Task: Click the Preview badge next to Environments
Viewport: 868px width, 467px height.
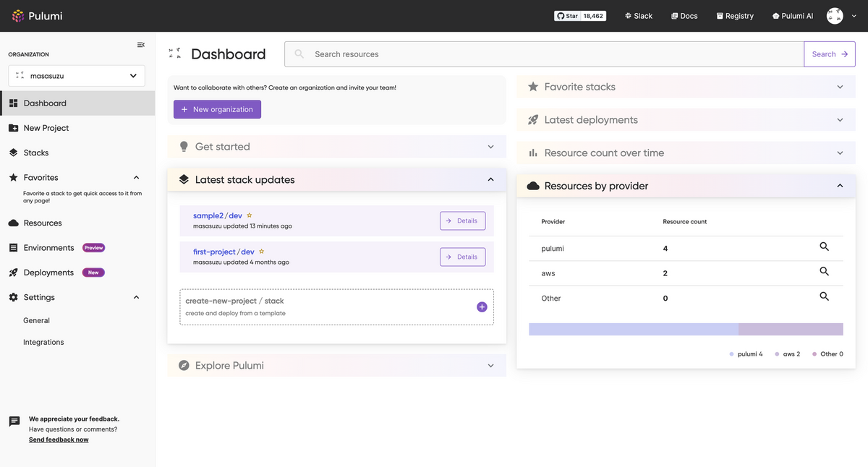Action: [x=93, y=248]
